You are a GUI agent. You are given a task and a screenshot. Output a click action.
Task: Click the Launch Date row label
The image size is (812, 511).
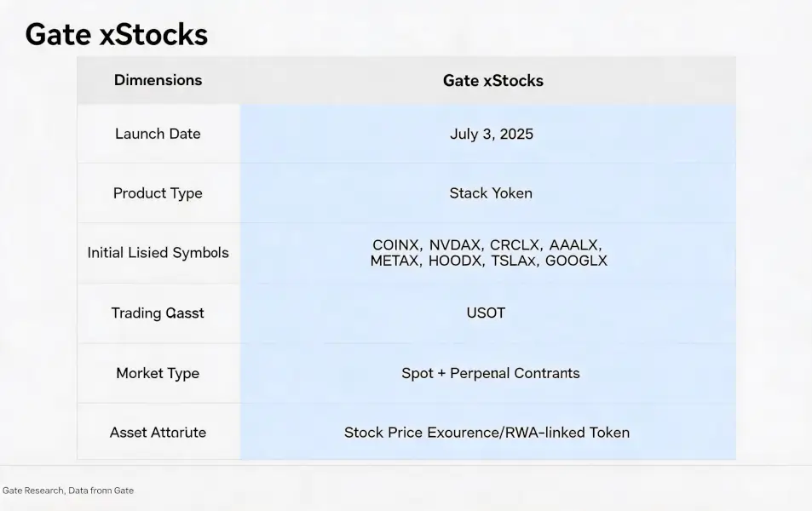158,134
